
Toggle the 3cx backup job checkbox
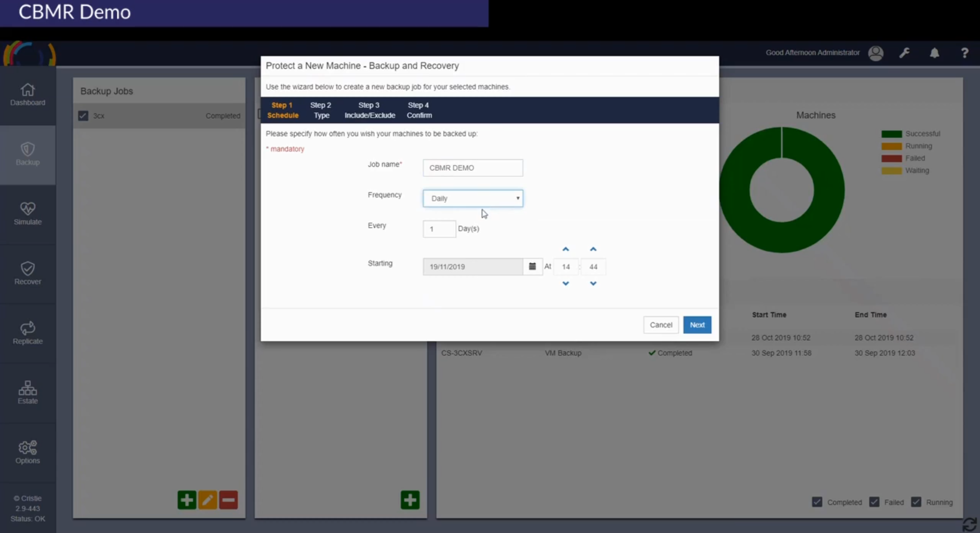pyautogui.click(x=83, y=116)
